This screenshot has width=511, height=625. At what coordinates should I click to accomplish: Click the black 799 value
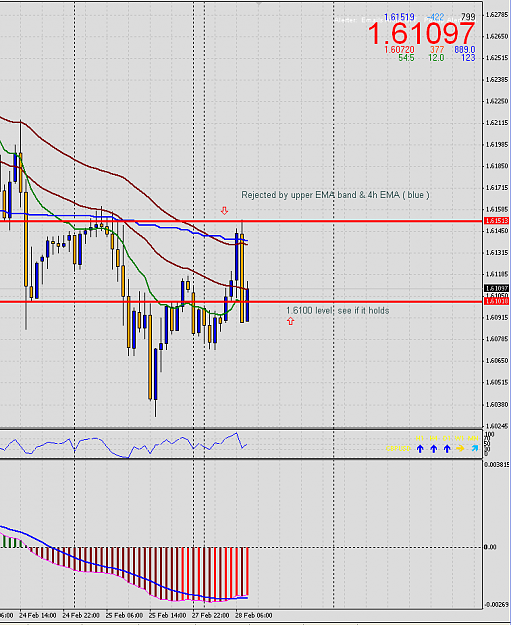(468, 17)
